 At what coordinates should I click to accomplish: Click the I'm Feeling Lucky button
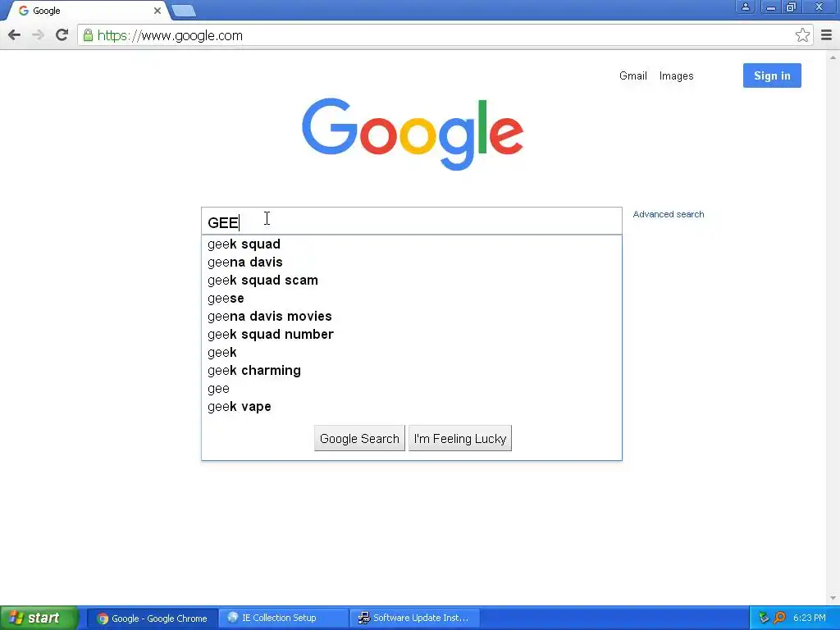(460, 439)
